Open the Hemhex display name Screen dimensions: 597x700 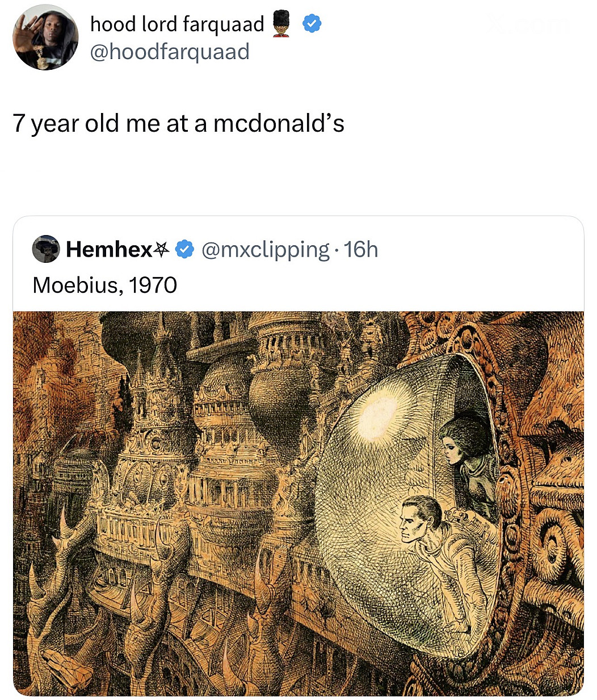click(x=109, y=249)
